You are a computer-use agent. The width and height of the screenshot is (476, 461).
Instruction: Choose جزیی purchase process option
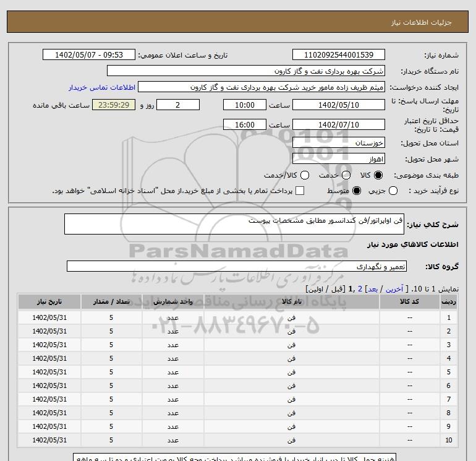click(393, 191)
